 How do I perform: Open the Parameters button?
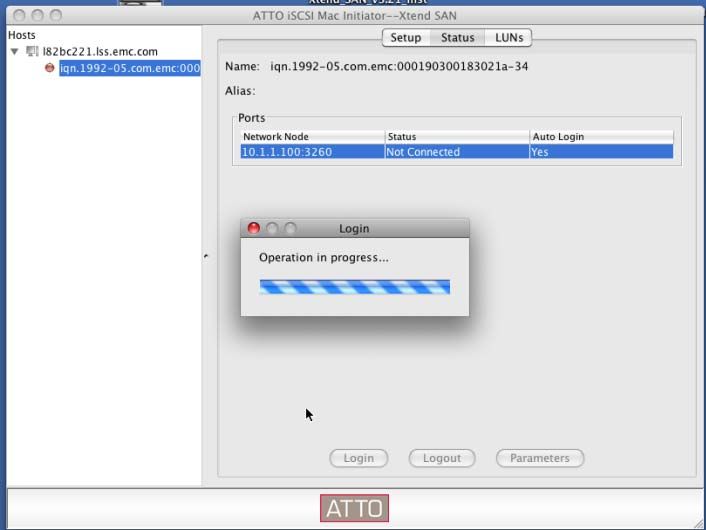[x=540, y=458]
